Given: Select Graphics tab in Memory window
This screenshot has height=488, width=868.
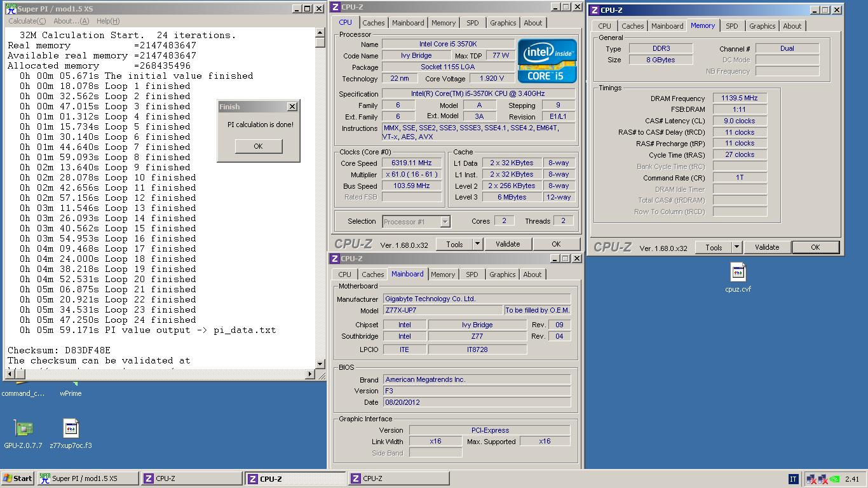Looking at the screenshot, I should click(x=762, y=26).
